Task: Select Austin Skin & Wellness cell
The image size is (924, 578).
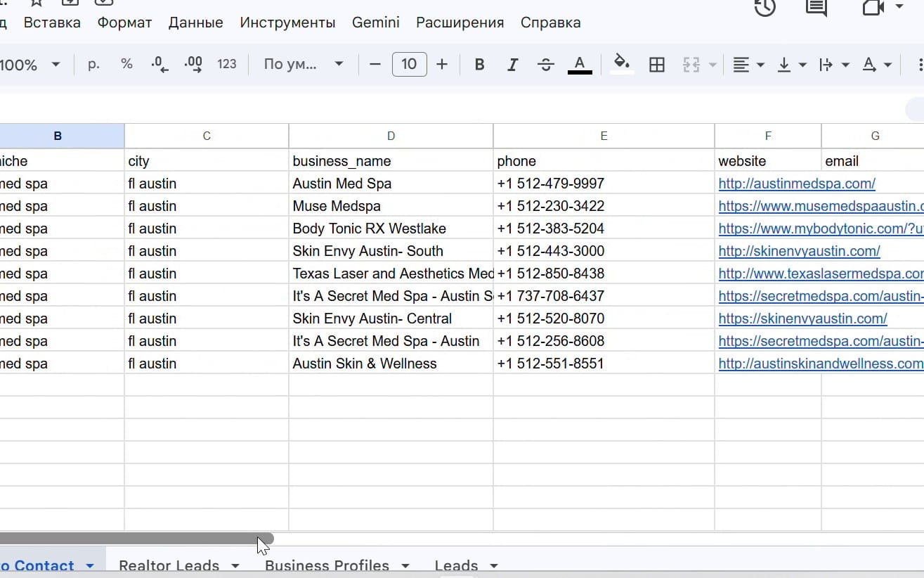Action: tap(391, 364)
